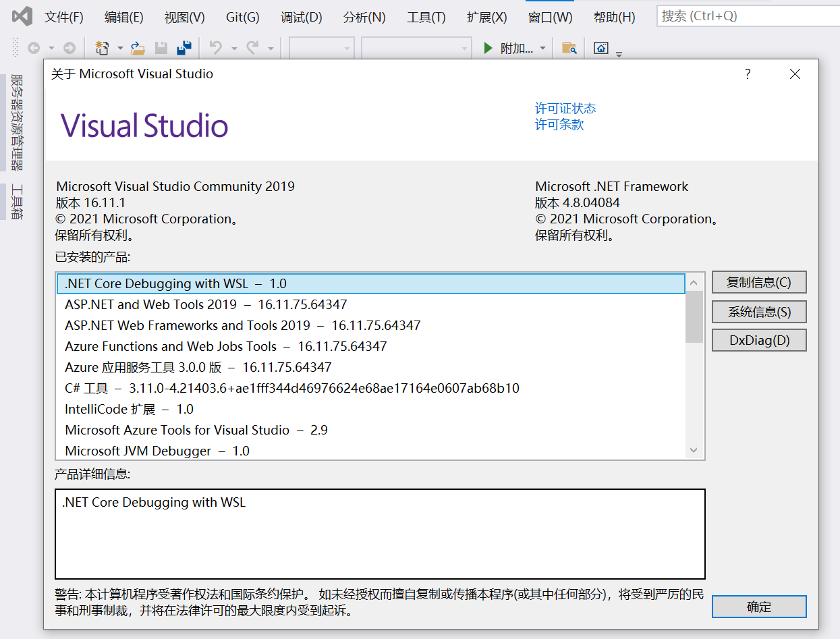840x639 pixels.
Task: Select '.NET Core Debugging with WSL' list row
Action: (370, 283)
